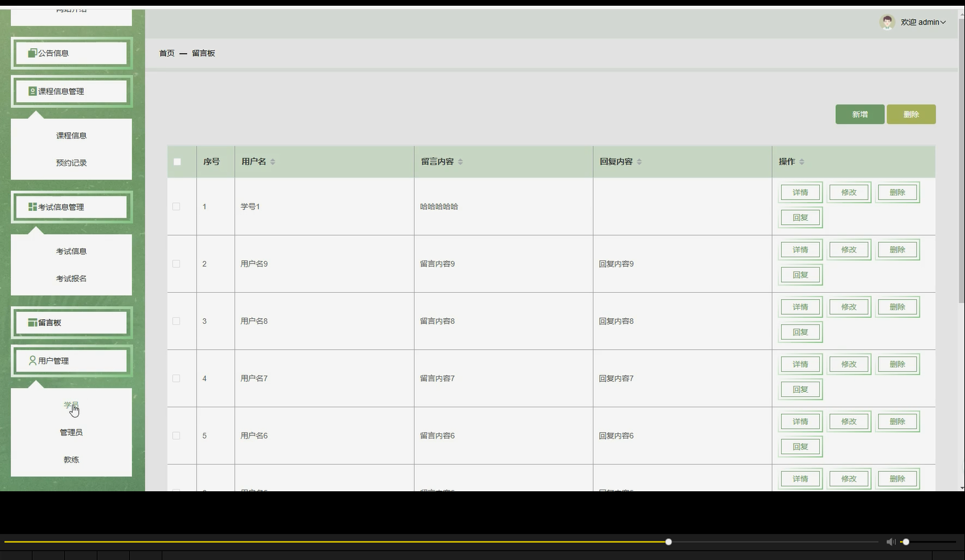Click 删除 for row 用户名6
Image resolution: width=965 pixels, height=560 pixels.
pos(898,421)
